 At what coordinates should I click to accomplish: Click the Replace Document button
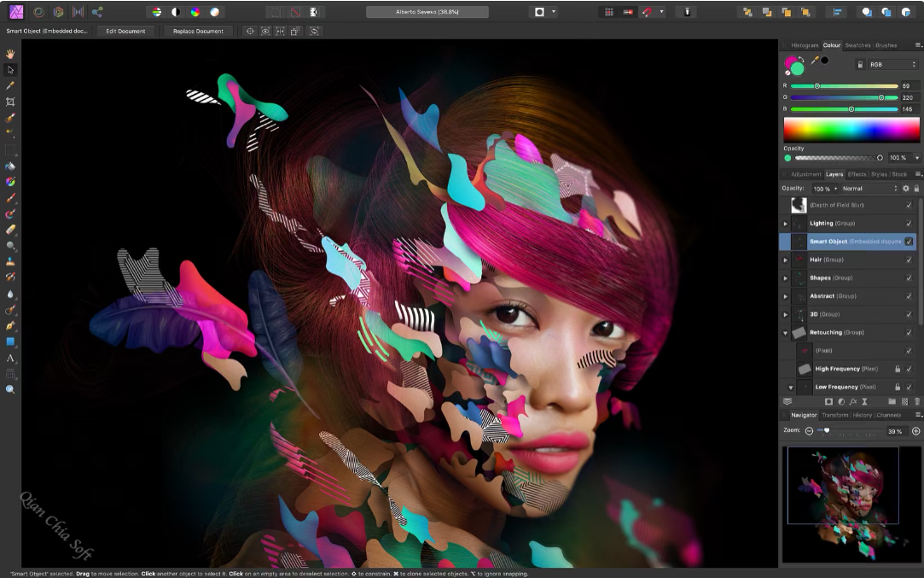click(x=198, y=32)
